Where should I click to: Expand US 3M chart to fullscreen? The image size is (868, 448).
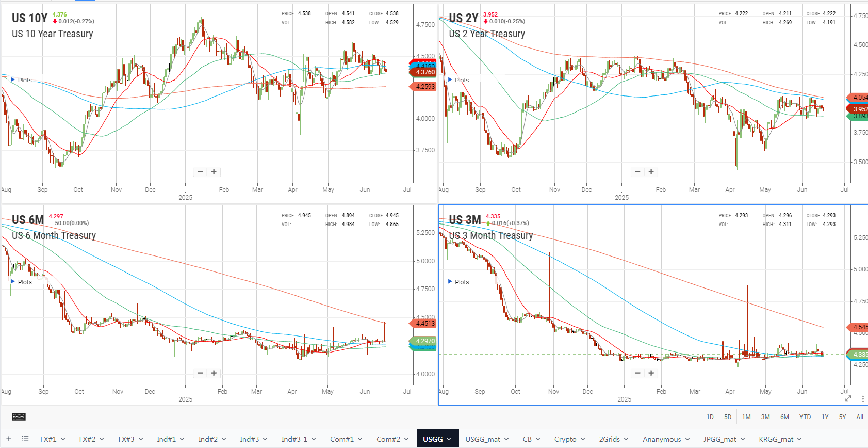tap(848, 398)
